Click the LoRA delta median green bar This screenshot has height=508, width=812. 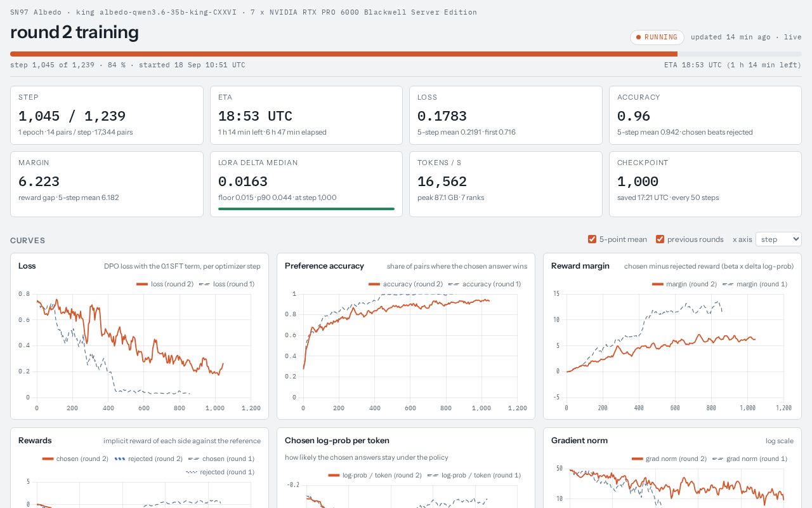pyautogui.click(x=306, y=208)
